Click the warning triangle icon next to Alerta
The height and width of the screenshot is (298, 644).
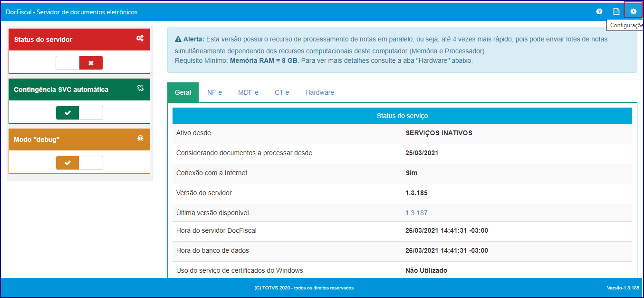(x=178, y=39)
